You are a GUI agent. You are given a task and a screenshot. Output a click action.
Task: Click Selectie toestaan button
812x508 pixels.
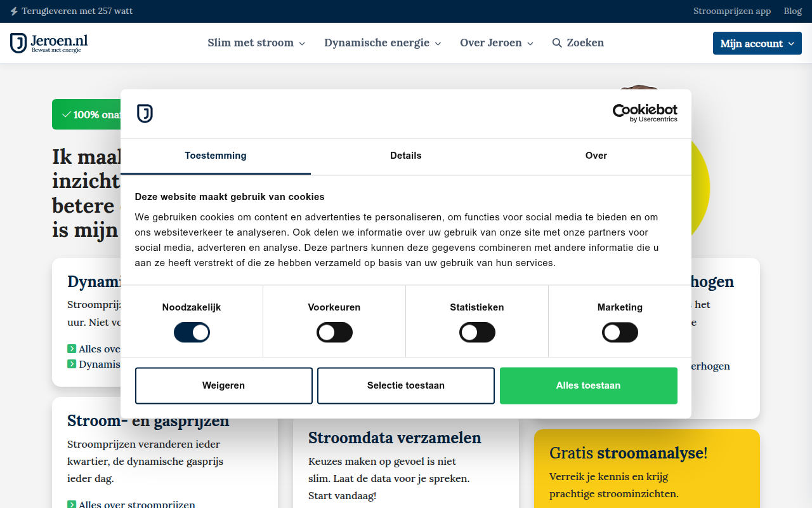406,385
